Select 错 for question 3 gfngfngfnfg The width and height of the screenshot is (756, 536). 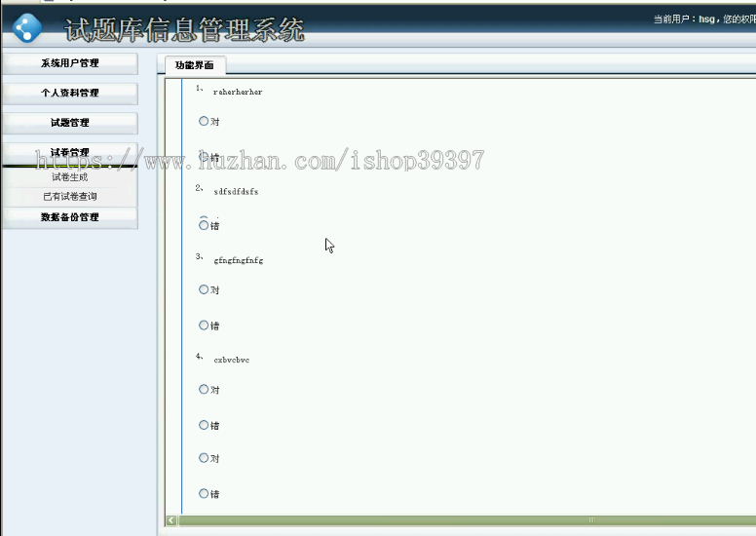coord(204,325)
